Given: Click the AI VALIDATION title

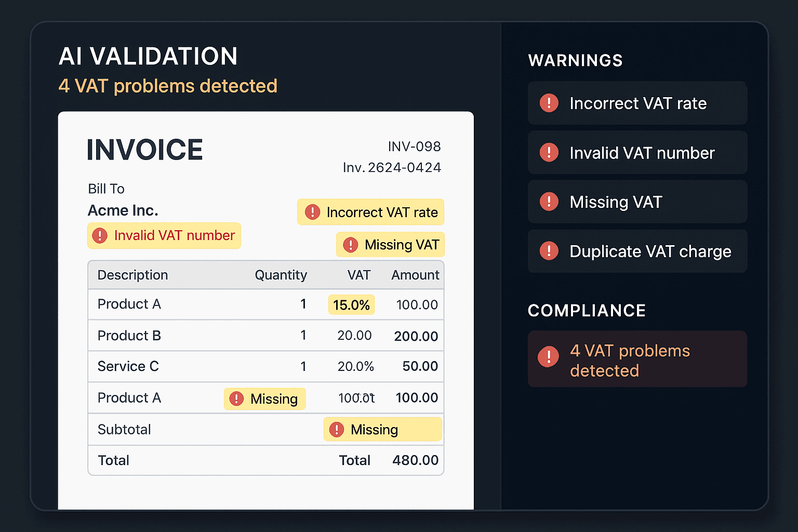Looking at the screenshot, I should pos(148,56).
